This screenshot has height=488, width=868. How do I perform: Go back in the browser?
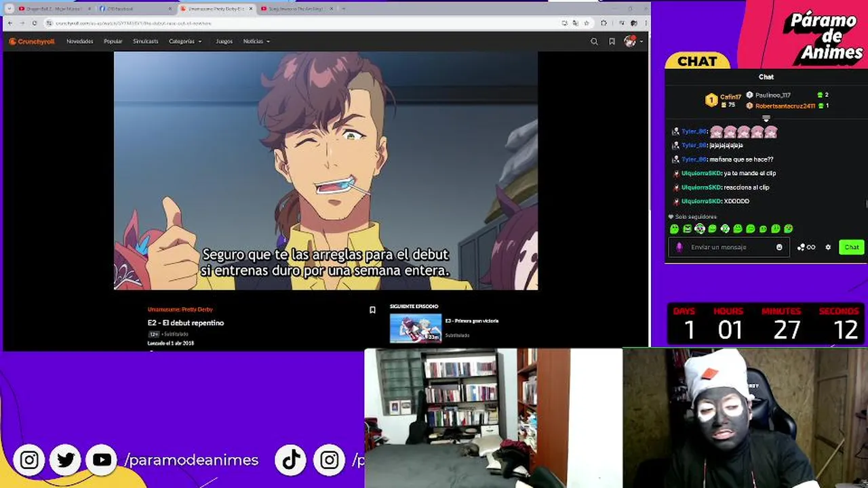(10, 23)
